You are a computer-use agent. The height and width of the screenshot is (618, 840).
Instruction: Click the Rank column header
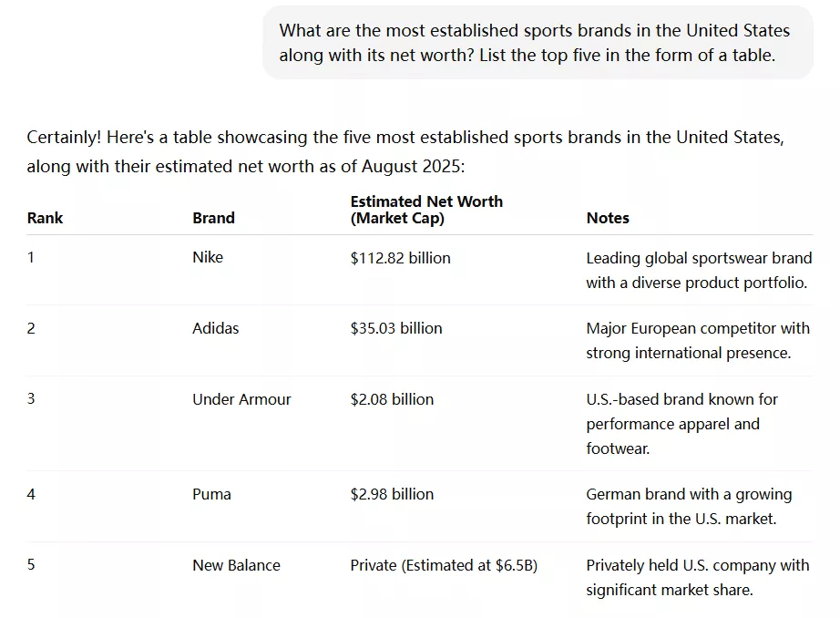tap(45, 218)
